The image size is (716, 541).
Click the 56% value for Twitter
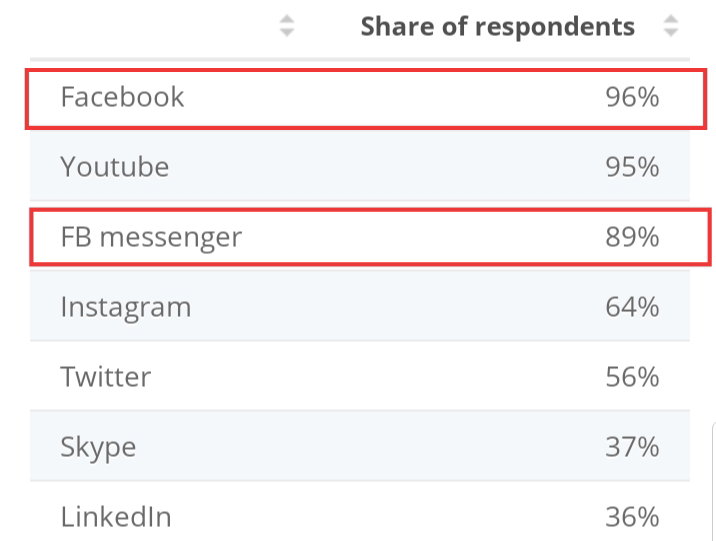coord(632,376)
